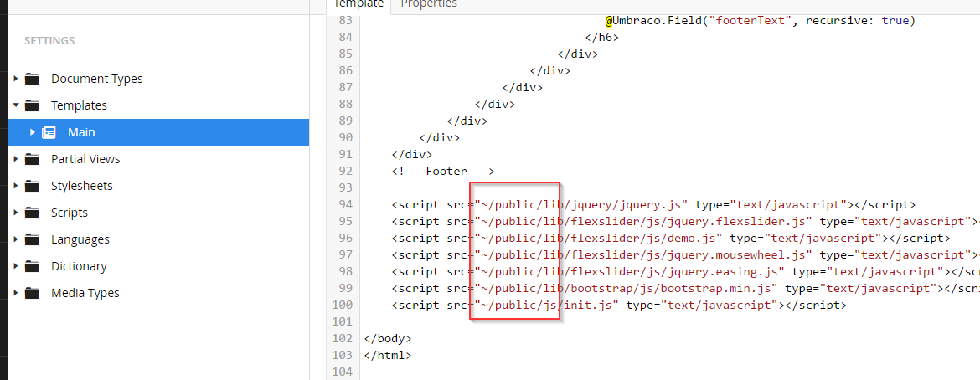Click line number 94 in gutter

[345, 204]
